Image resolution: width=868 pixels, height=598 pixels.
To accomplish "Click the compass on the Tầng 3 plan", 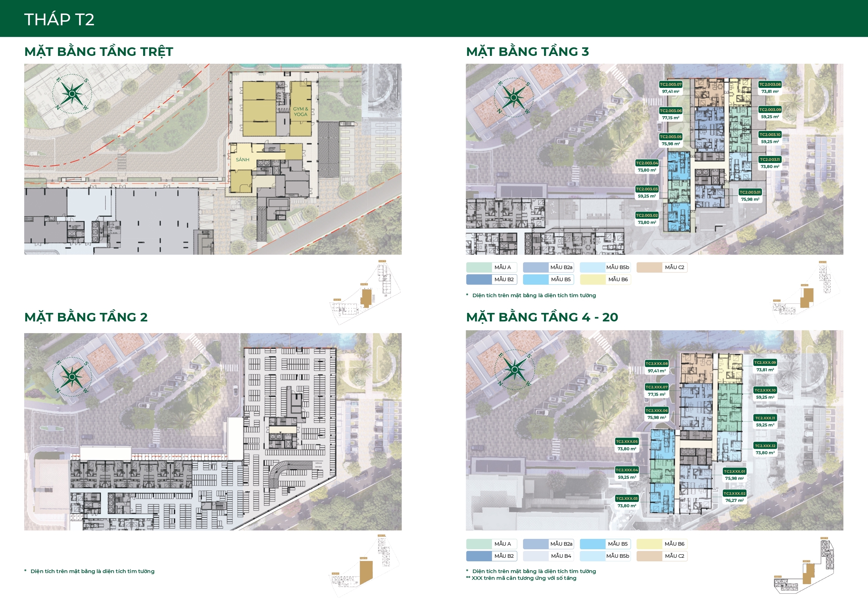I will (513, 98).
